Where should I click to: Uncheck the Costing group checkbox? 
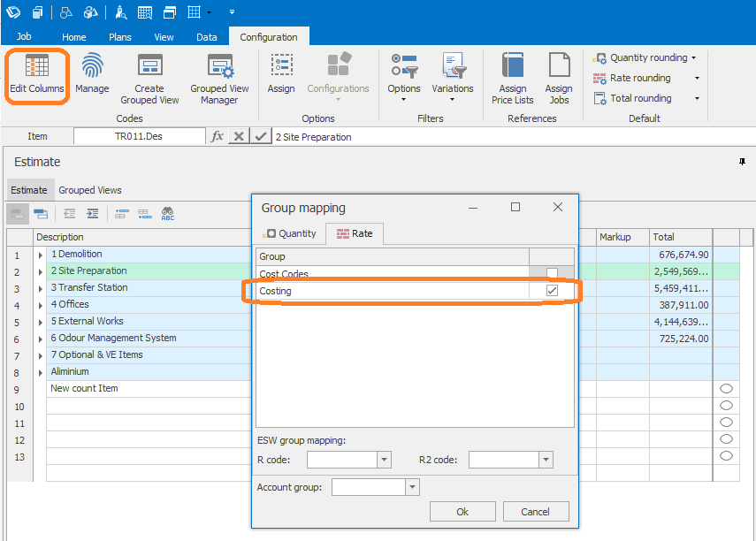(x=552, y=291)
